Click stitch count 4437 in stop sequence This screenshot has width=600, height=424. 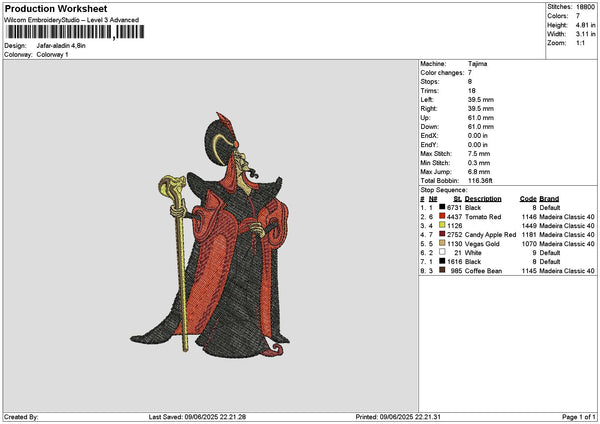point(454,217)
